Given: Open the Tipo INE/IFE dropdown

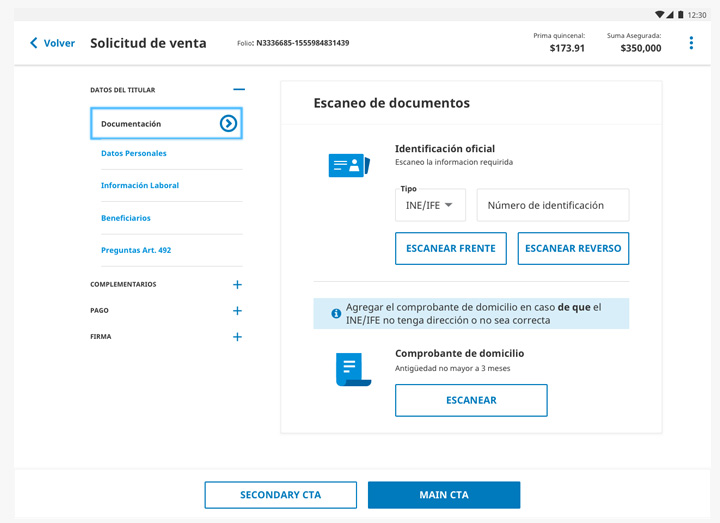Looking at the screenshot, I should [430, 205].
